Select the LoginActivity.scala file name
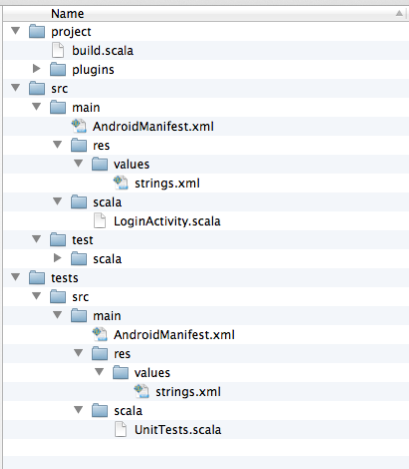Screen dimensions: 409x469 click(167, 221)
